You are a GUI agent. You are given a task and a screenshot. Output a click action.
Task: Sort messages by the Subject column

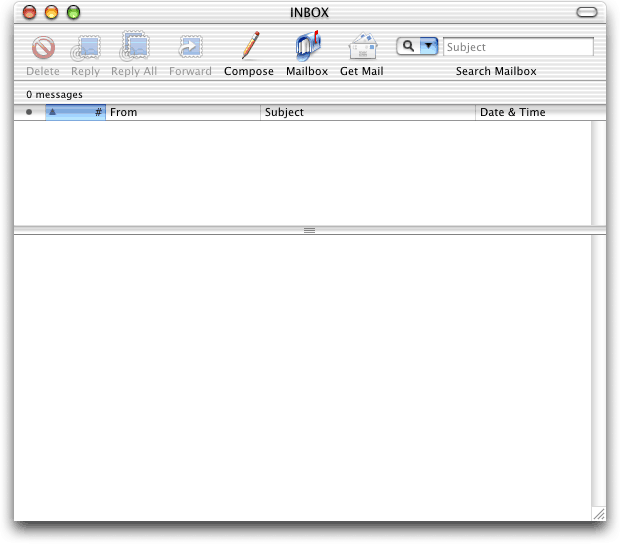point(368,112)
